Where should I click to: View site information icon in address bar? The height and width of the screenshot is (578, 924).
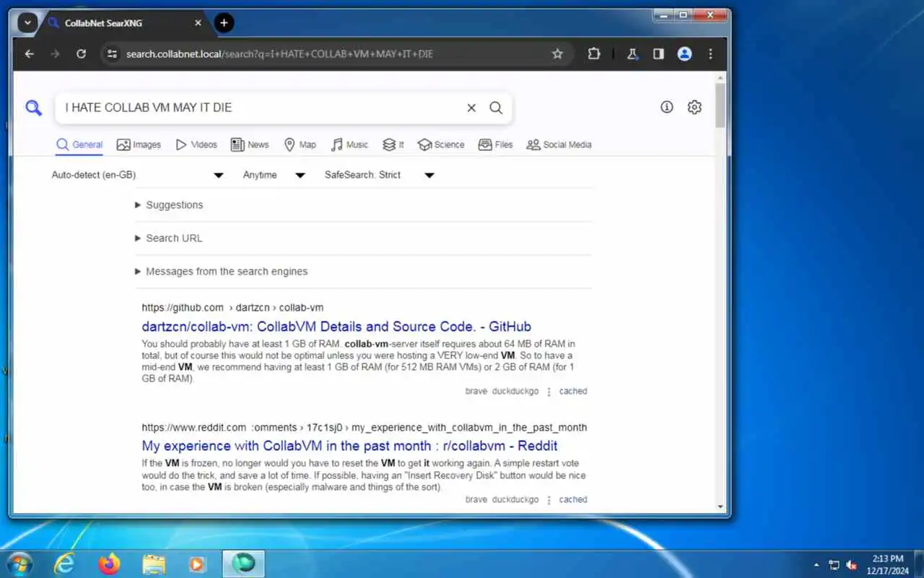tap(111, 53)
